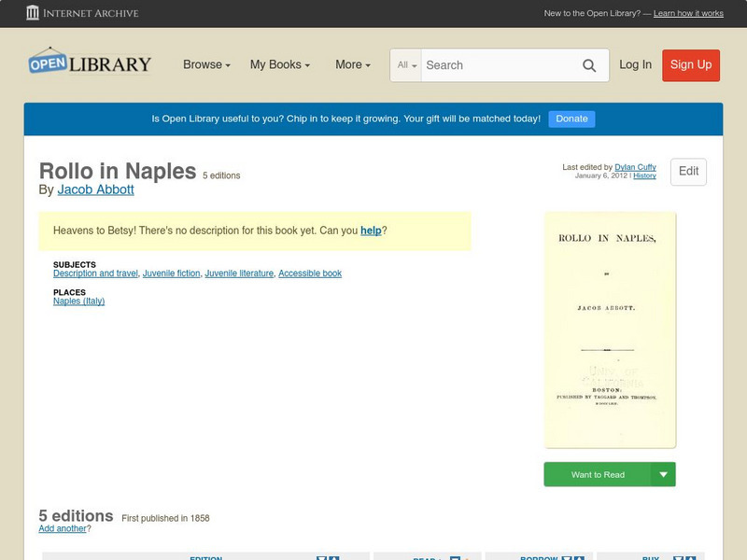747x560 pixels.
Task: Open the Juvenile literature subject
Action: coord(239,273)
